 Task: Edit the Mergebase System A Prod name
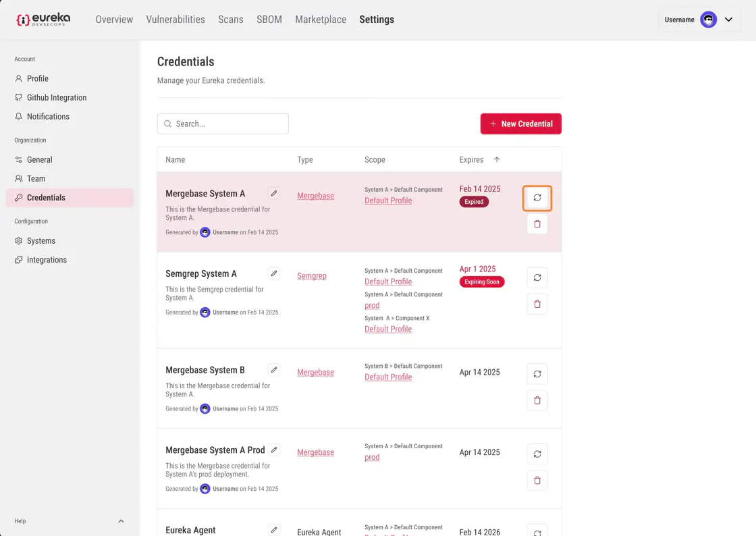(273, 450)
